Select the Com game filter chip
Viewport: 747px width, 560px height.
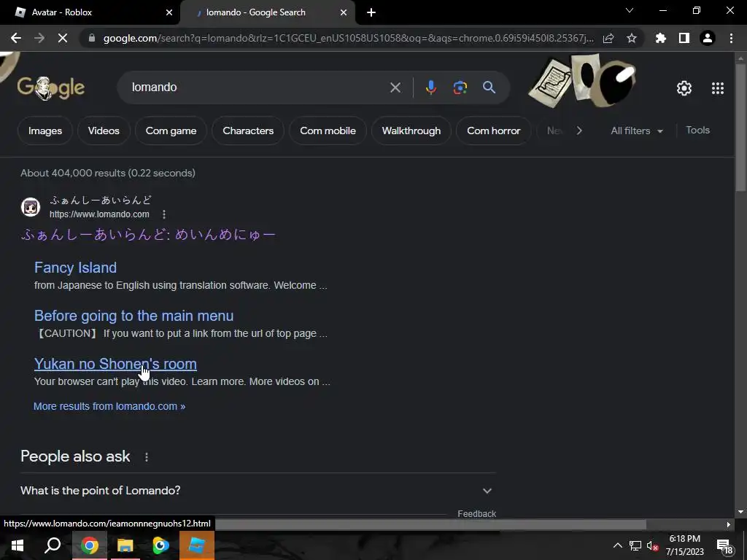click(x=171, y=131)
